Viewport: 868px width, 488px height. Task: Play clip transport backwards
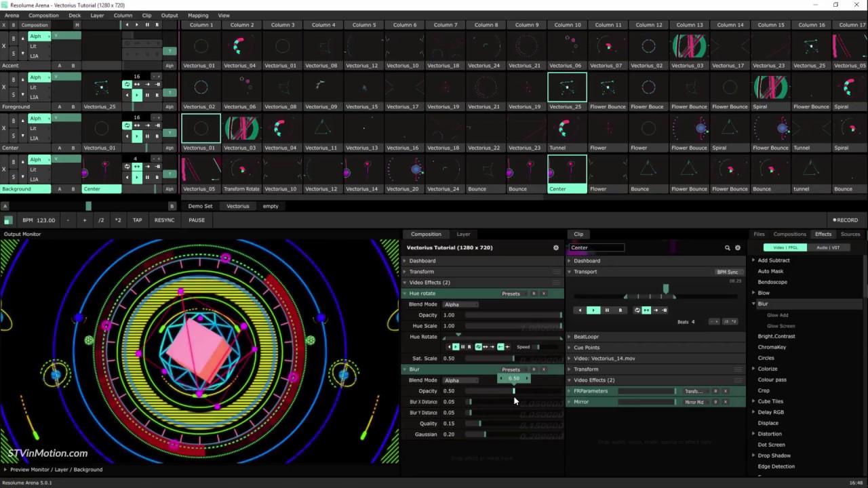[580, 310]
